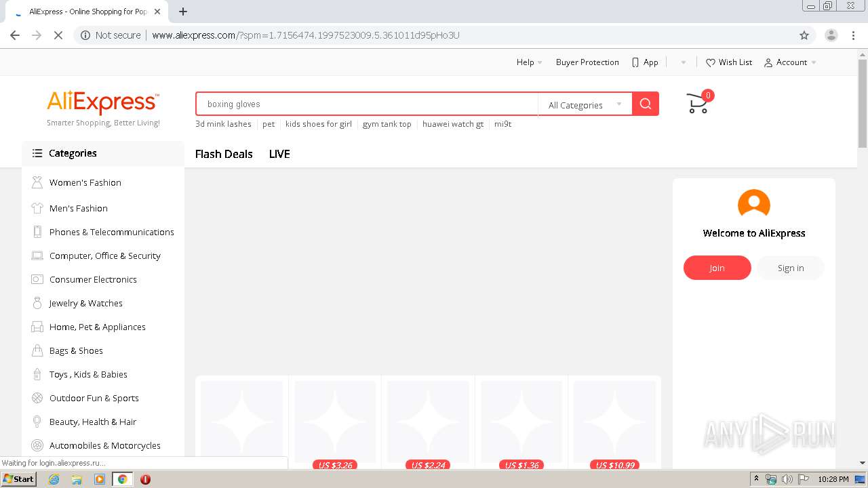Click the mi9t search suggestion

pos(503,124)
